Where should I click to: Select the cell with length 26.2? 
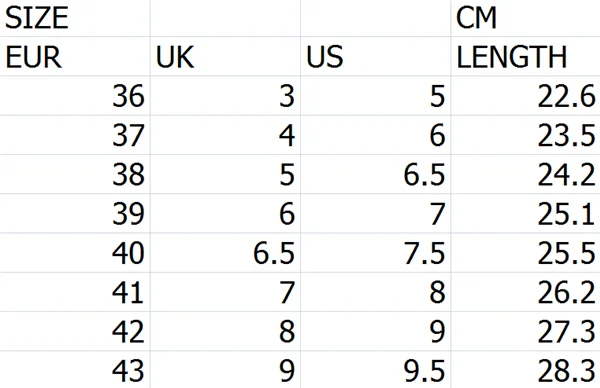(525, 292)
